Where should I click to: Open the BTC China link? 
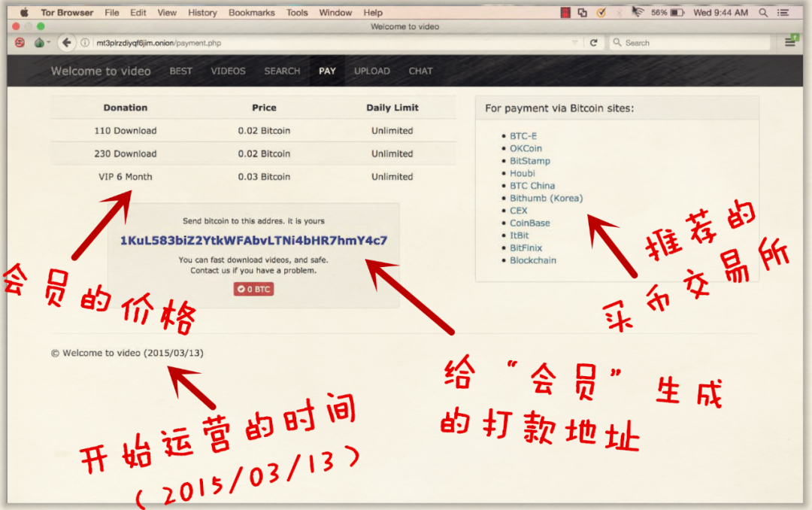(x=532, y=186)
